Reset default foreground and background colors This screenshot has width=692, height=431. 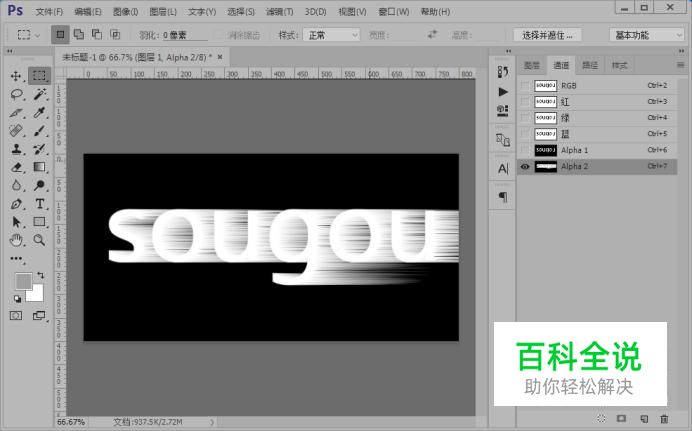tap(17, 299)
